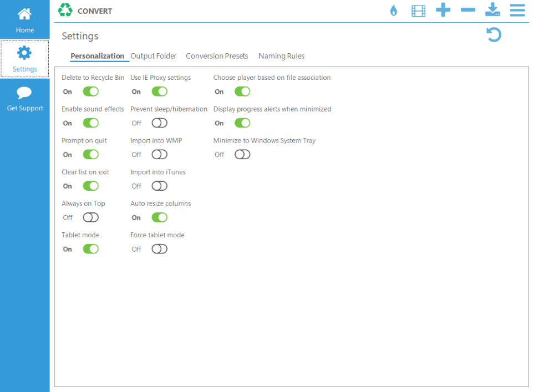Switch to the Personalization tab
This screenshot has height=392, width=534.
(x=98, y=56)
